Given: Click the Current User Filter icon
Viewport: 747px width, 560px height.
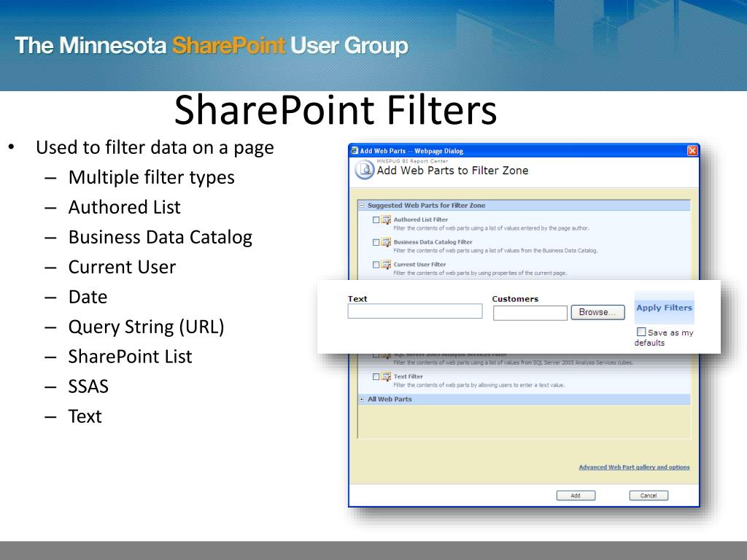Looking at the screenshot, I should 386,265.
